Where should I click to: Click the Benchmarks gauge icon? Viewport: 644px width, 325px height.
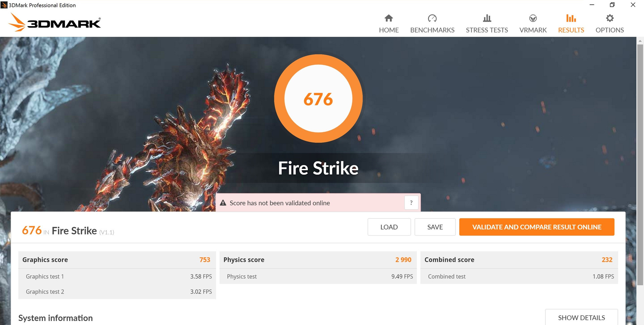(432, 18)
